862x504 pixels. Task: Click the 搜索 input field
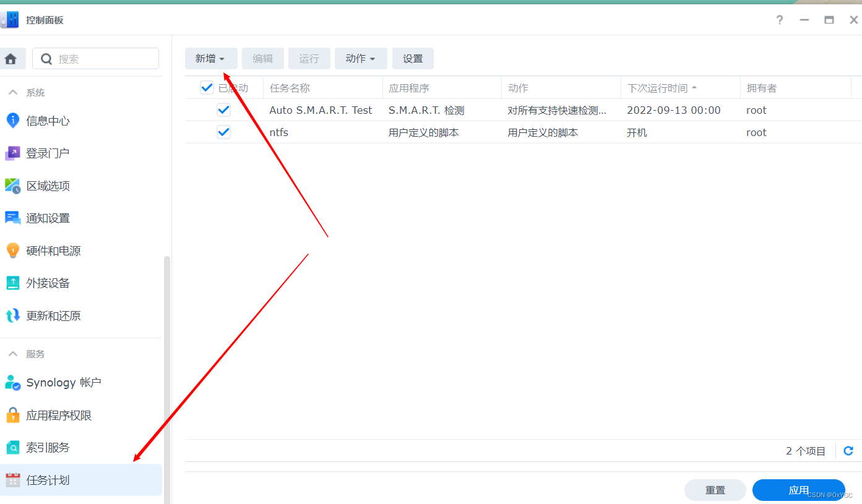tap(96, 58)
